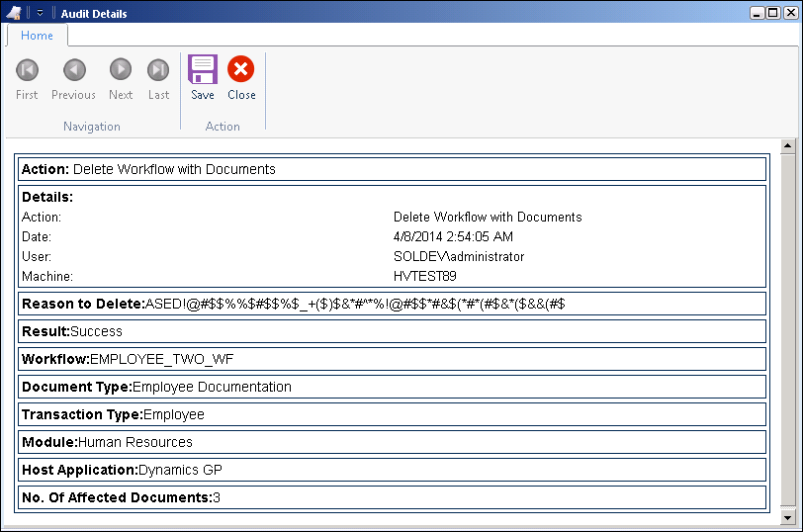
Task: Select the No. Of Affected Documents row
Action: tap(392, 497)
